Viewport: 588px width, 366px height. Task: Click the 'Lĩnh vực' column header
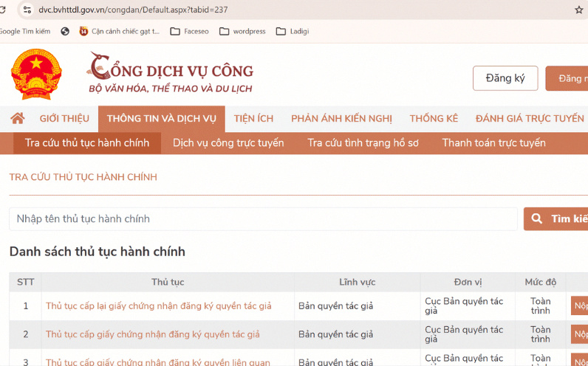click(357, 282)
